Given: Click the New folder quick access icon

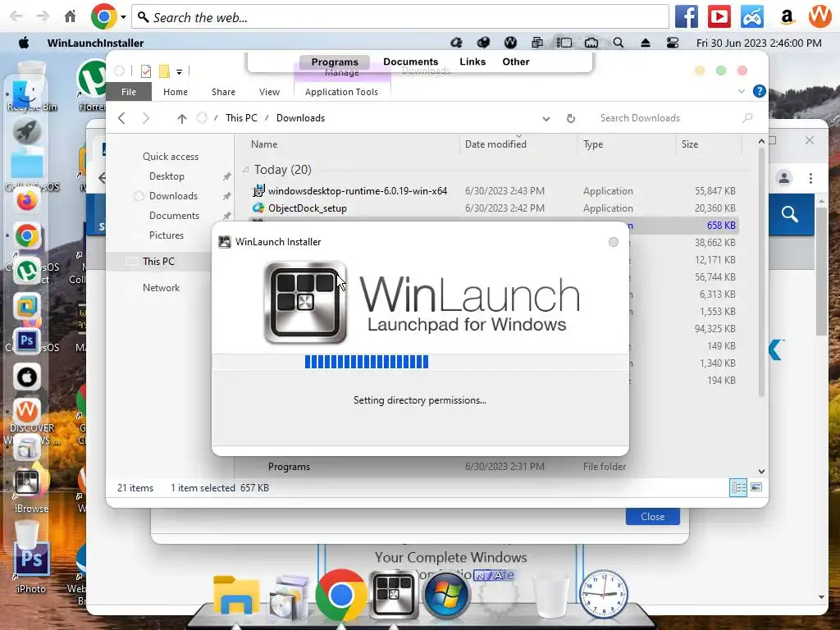Looking at the screenshot, I should tap(164, 71).
